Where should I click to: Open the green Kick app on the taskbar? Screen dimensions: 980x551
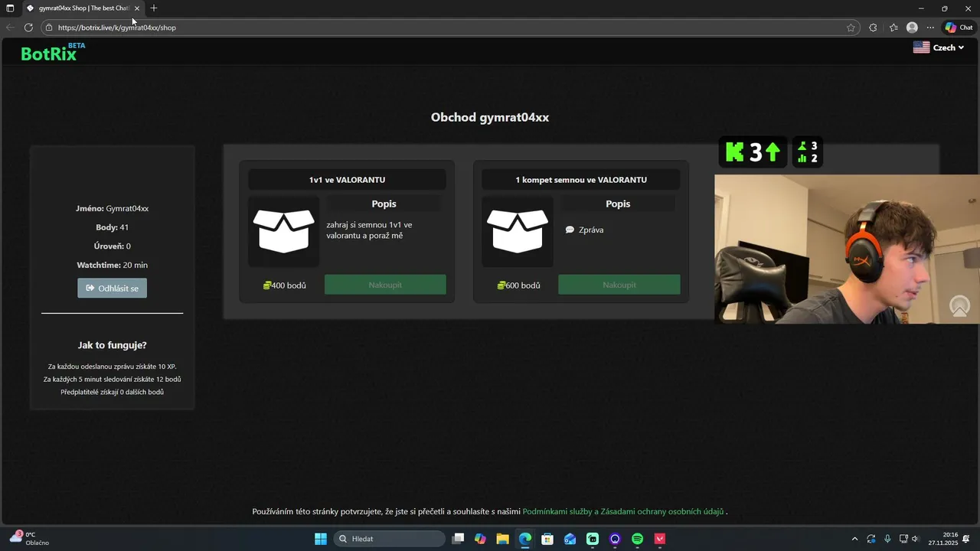(x=593, y=539)
